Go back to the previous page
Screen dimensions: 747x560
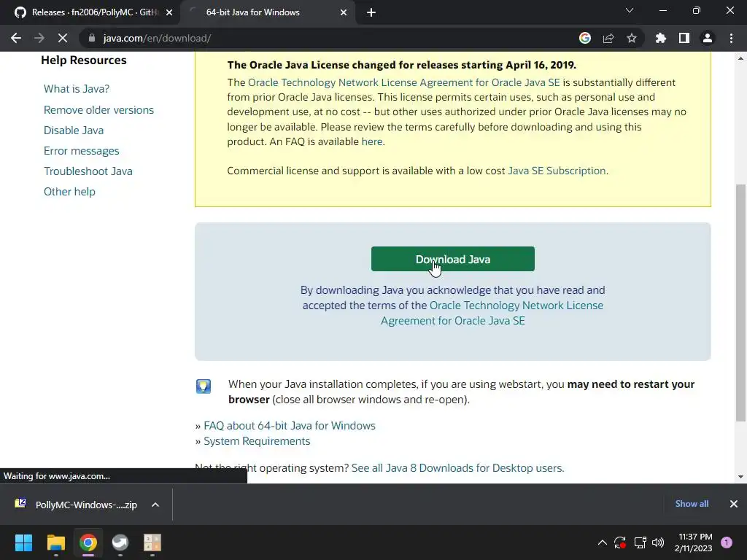(16, 38)
